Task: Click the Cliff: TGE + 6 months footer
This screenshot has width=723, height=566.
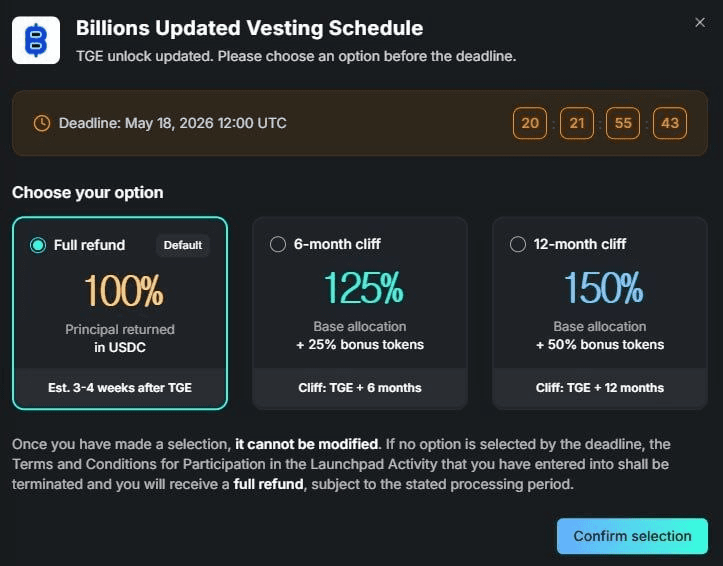Action: click(360, 388)
